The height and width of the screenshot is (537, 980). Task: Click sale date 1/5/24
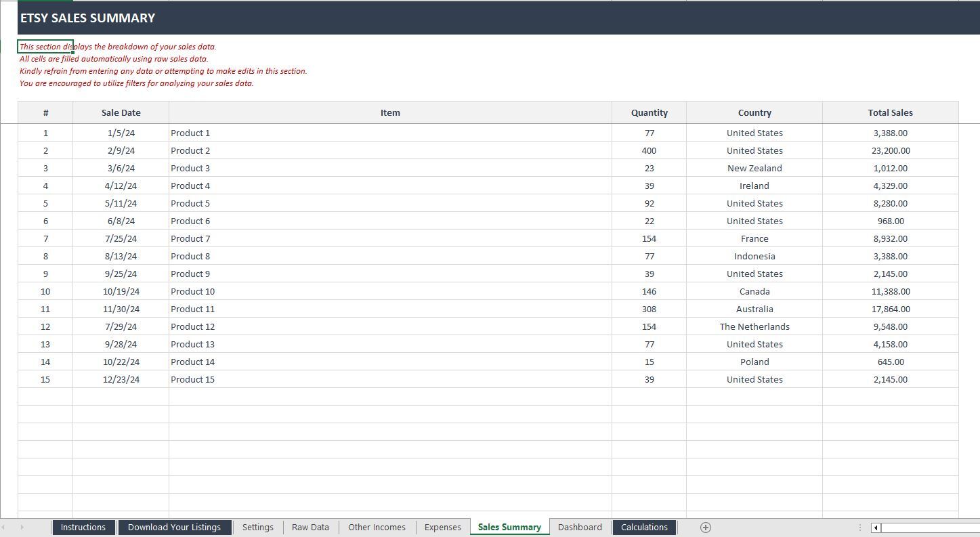coord(121,133)
